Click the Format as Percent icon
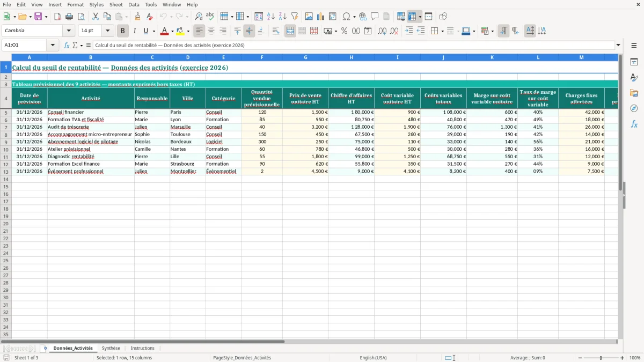The height and width of the screenshot is (362, 644). [x=344, y=31]
